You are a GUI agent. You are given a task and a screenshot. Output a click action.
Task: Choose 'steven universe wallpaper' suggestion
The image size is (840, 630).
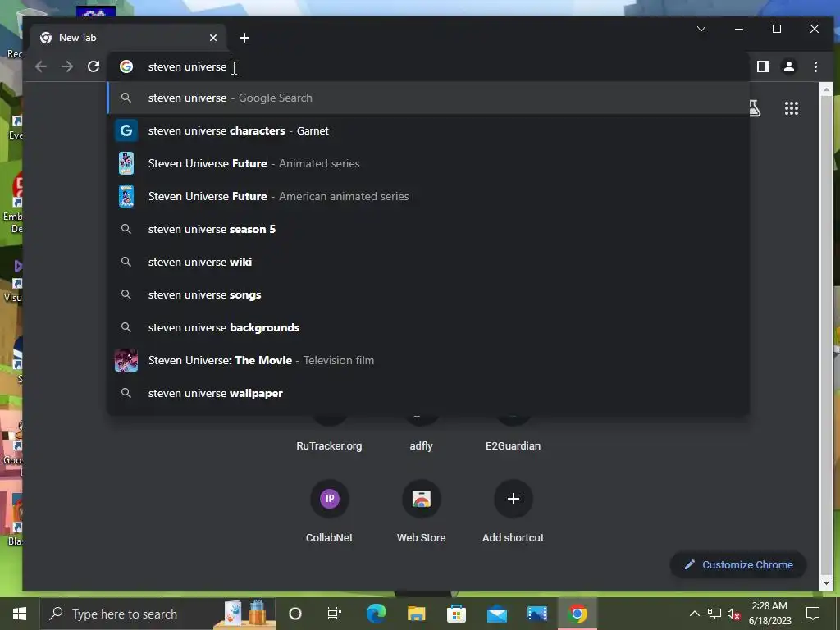(x=428, y=393)
